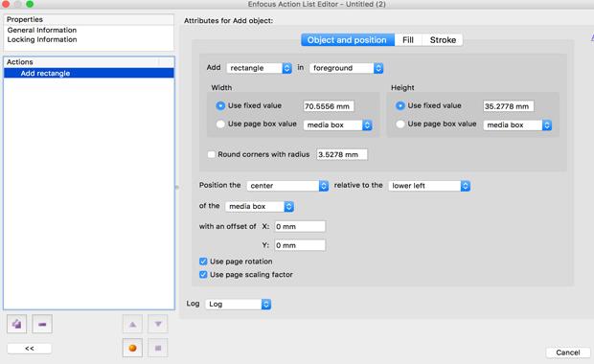The height and width of the screenshot is (364, 594).
Task: Switch to the Fill tab
Action: click(408, 40)
